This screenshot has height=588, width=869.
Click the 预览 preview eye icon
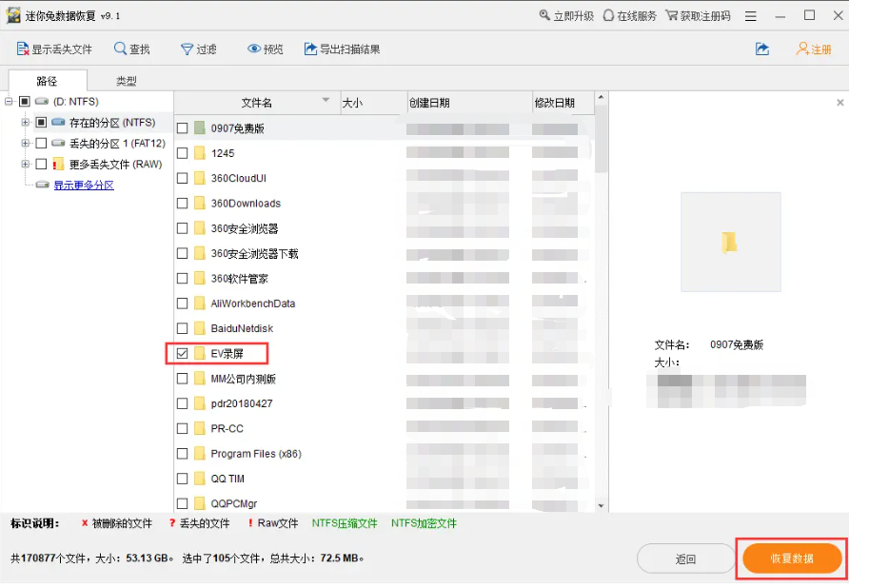(x=254, y=49)
